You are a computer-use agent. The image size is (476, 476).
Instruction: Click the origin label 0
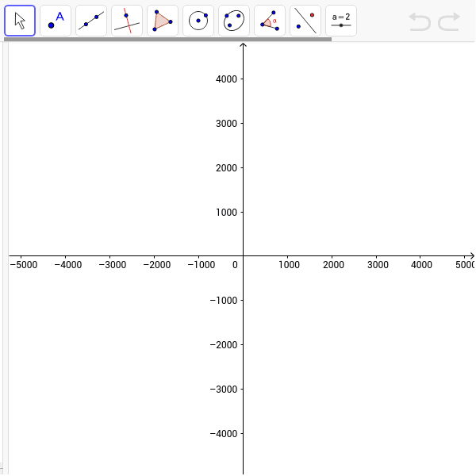(235, 265)
